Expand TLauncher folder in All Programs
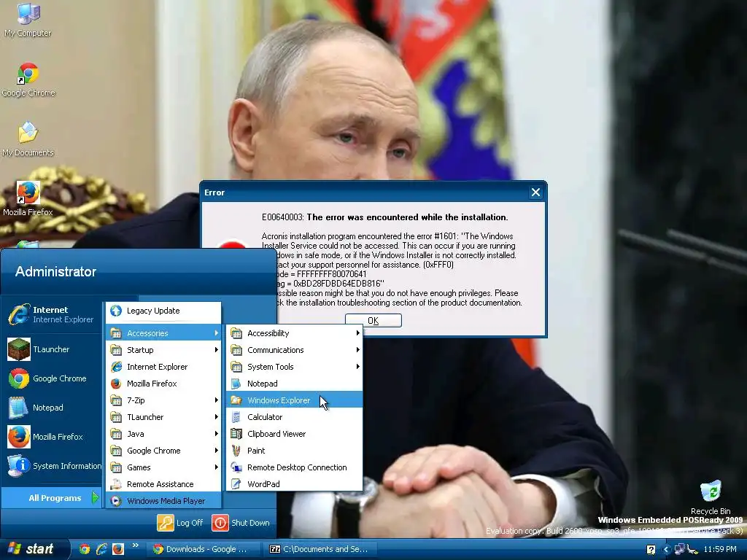The height and width of the screenshot is (560, 747). click(x=163, y=416)
